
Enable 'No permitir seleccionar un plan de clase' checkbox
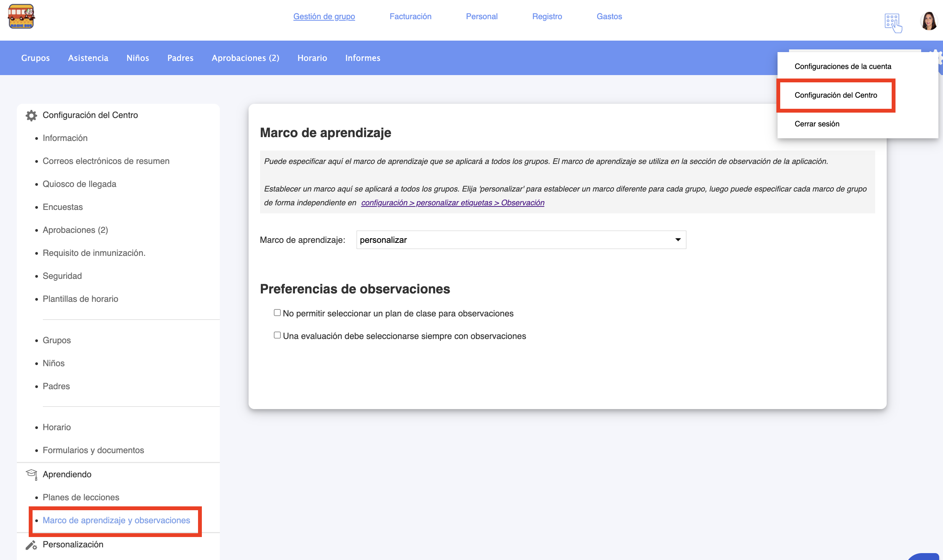(x=277, y=313)
